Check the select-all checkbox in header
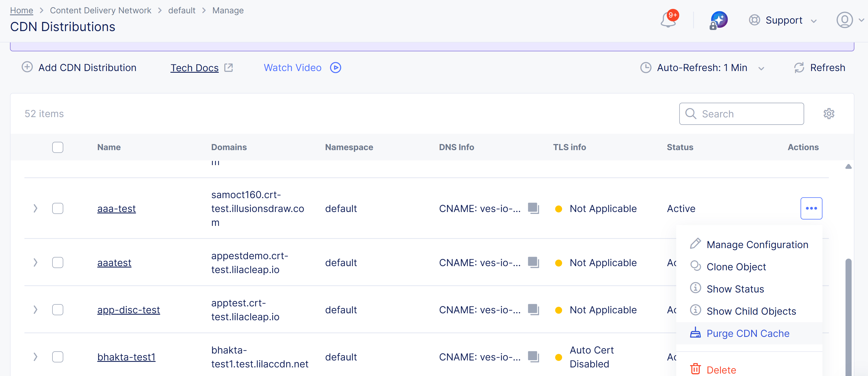 click(x=58, y=147)
